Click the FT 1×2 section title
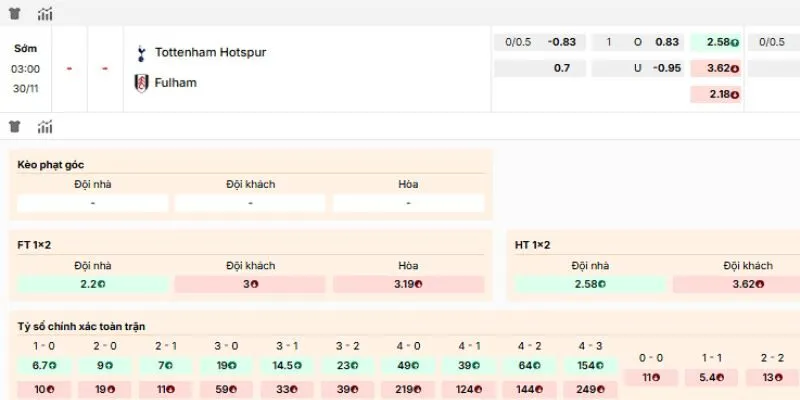 coord(34,245)
